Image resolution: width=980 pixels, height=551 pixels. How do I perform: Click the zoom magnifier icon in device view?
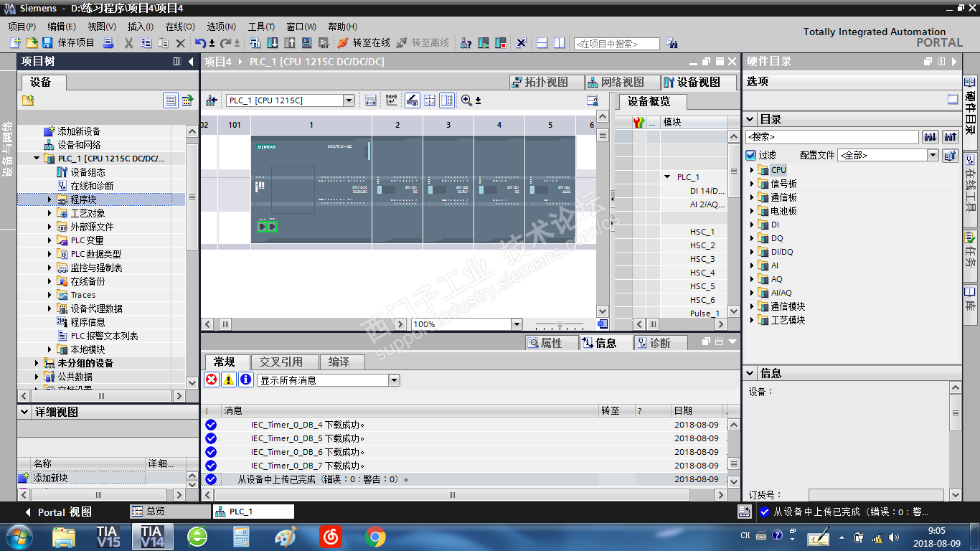click(467, 100)
